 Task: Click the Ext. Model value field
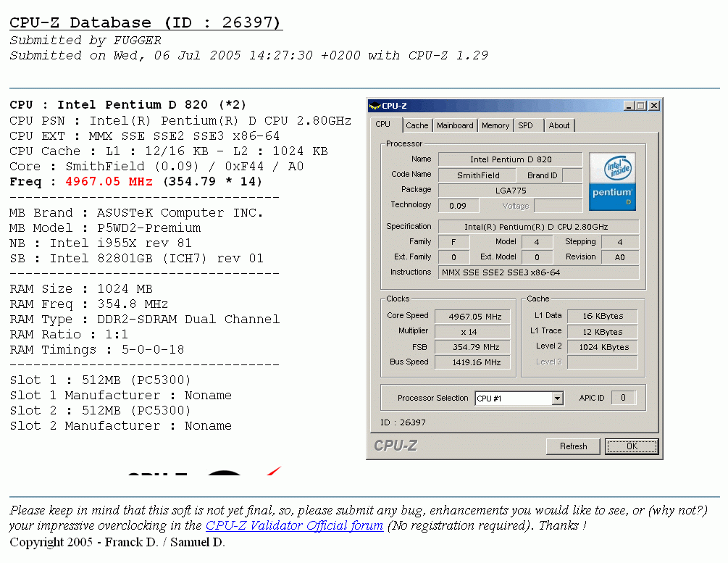(x=537, y=257)
